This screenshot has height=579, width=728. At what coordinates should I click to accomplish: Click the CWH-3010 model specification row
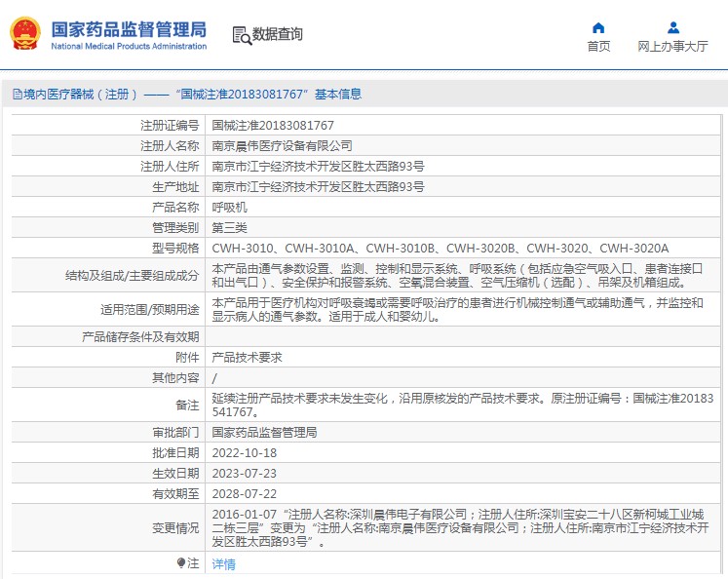coord(441,249)
